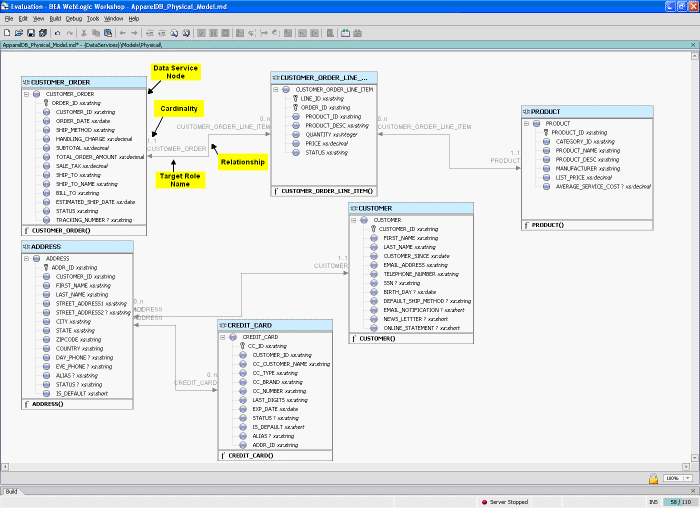Click the element icon beside LIST_PRICE
The width and height of the screenshot is (700, 508).
pos(546,177)
